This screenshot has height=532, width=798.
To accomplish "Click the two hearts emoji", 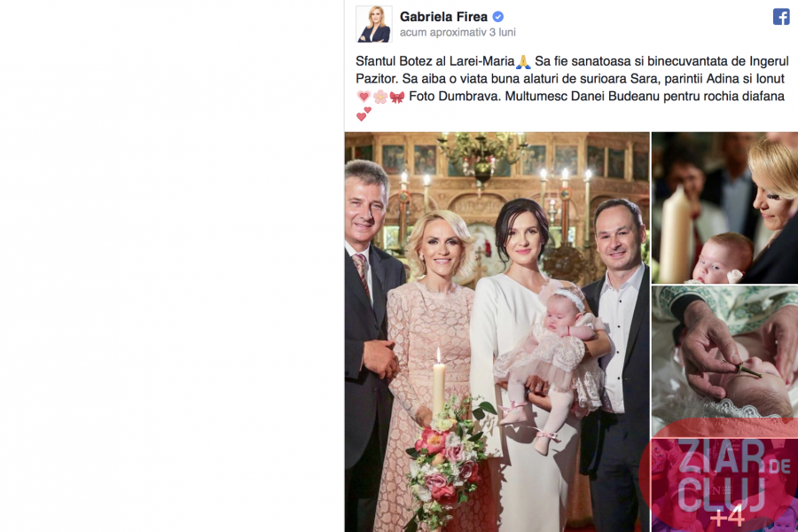I will point(364,114).
